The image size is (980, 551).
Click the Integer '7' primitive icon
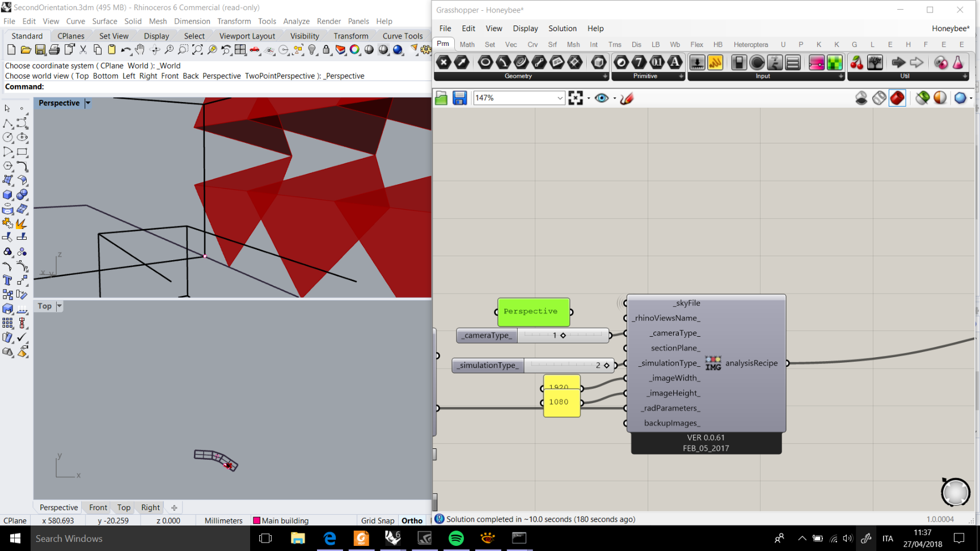point(639,62)
